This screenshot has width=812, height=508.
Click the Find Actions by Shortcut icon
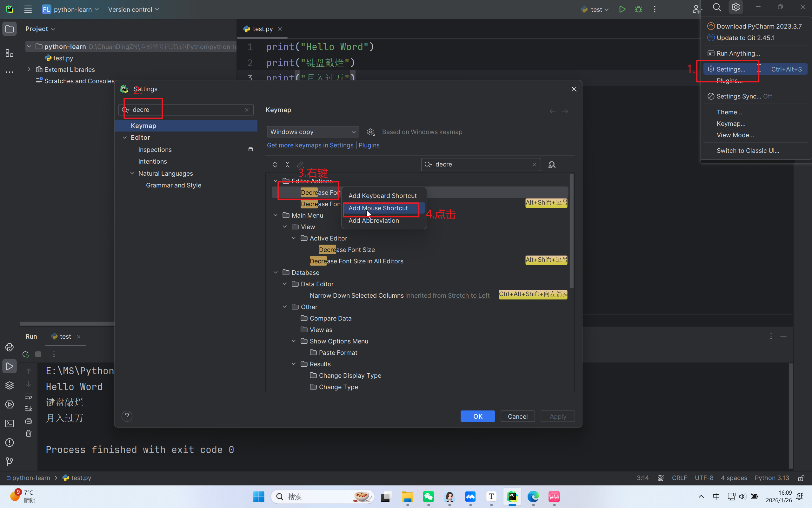[552, 165]
